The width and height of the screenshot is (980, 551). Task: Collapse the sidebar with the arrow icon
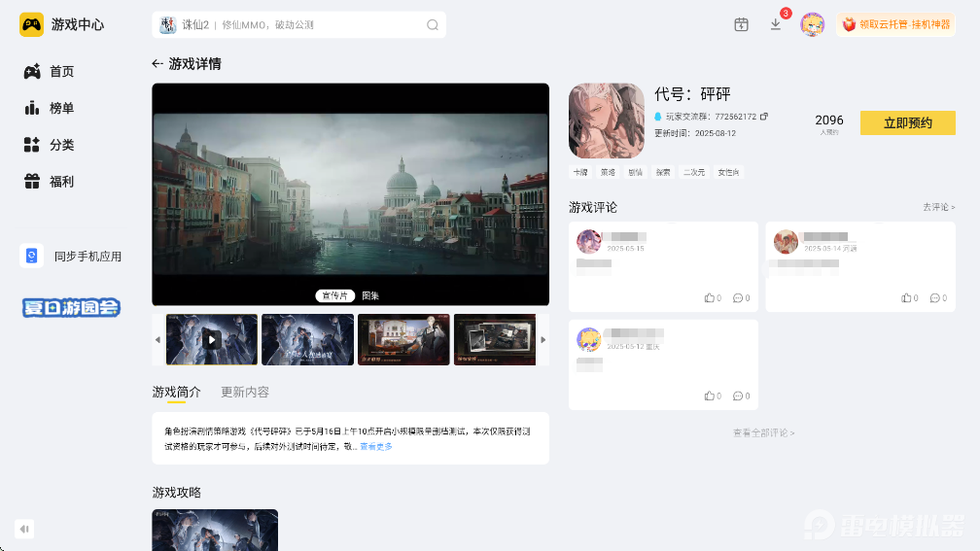click(24, 529)
